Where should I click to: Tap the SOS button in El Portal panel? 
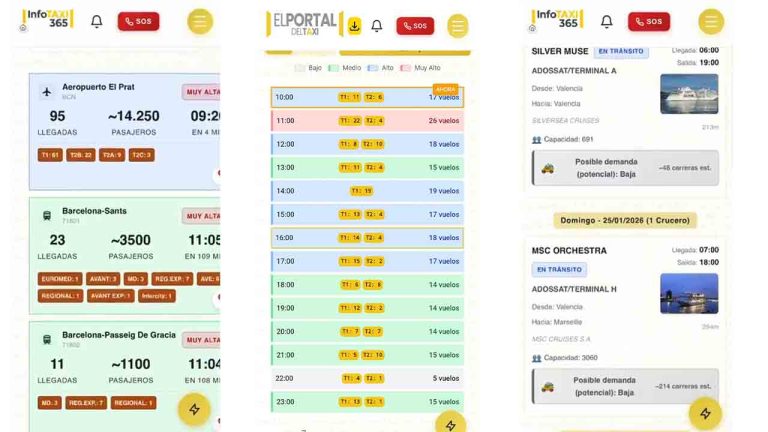[415, 26]
